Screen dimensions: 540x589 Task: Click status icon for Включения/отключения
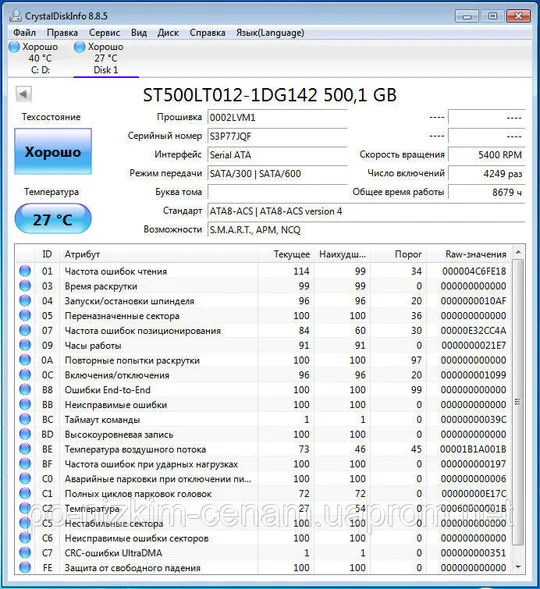click(25, 375)
